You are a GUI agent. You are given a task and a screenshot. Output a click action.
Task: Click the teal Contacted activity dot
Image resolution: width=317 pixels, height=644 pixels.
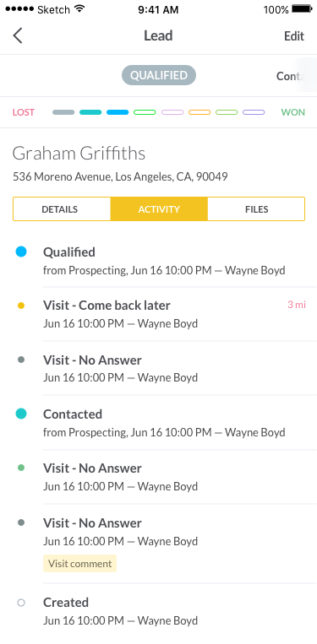[21, 414]
